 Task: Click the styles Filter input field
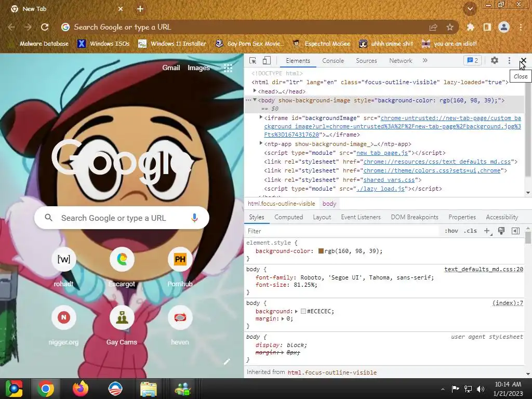[x=342, y=231]
